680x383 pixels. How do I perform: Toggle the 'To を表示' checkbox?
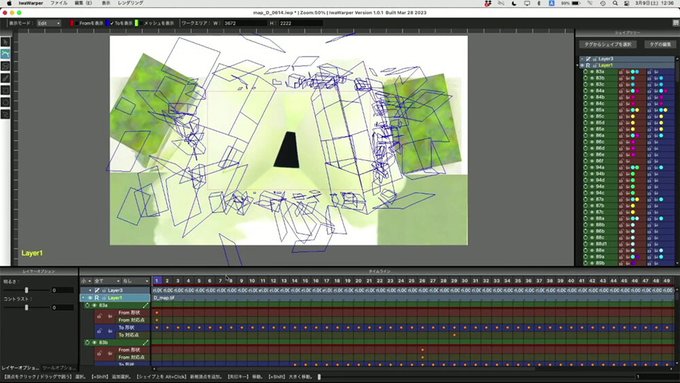(x=112, y=23)
